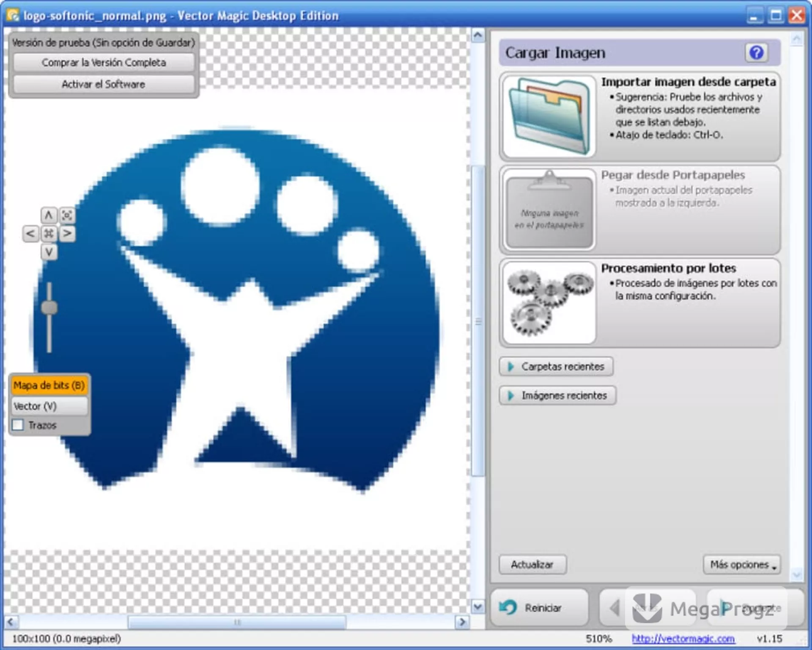812x650 pixels.
Task: Click the Softonic logo image on canvas
Action: pyautogui.click(x=236, y=311)
